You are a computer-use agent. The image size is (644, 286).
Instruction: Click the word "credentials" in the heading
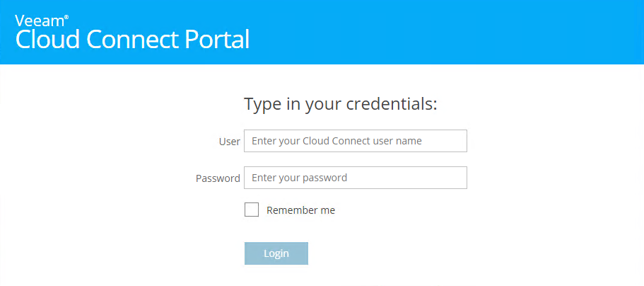(x=392, y=104)
